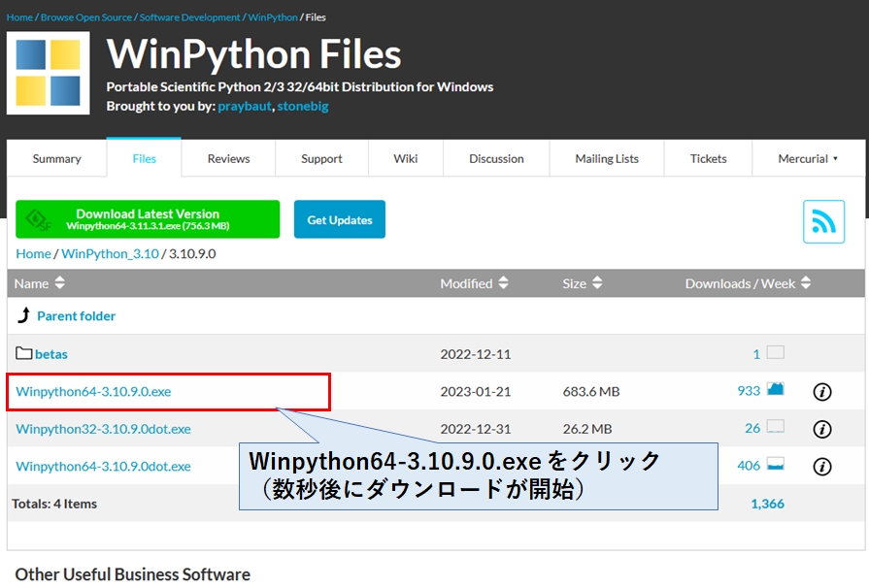View download chart icon for betas row
Image resolution: width=869 pixels, height=588 pixels.
(776, 352)
